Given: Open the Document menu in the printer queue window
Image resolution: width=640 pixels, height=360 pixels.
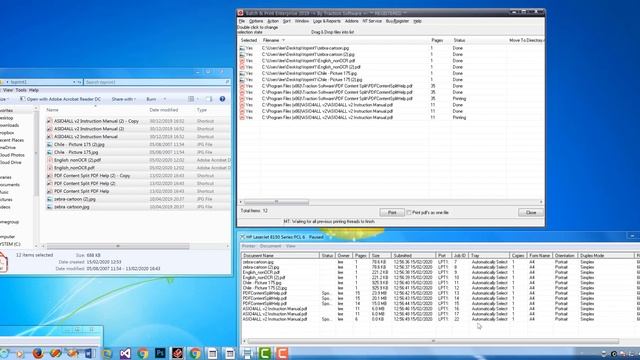Looking at the screenshot, I should 271,246.
